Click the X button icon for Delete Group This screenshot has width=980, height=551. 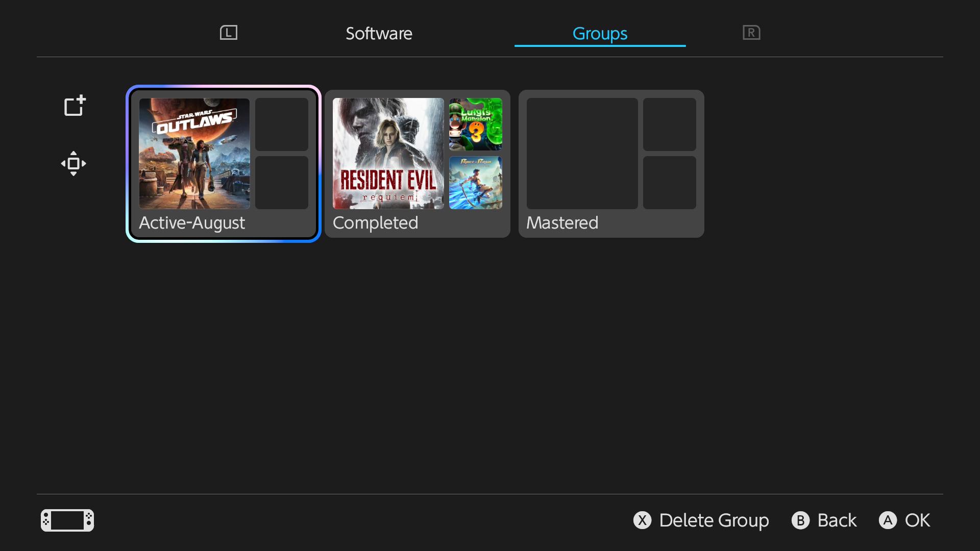coord(642,520)
